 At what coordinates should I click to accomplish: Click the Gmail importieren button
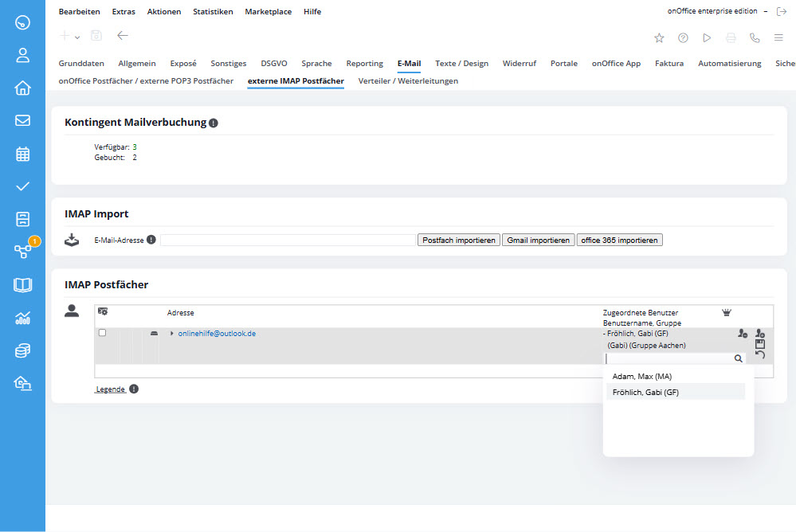point(538,240)
